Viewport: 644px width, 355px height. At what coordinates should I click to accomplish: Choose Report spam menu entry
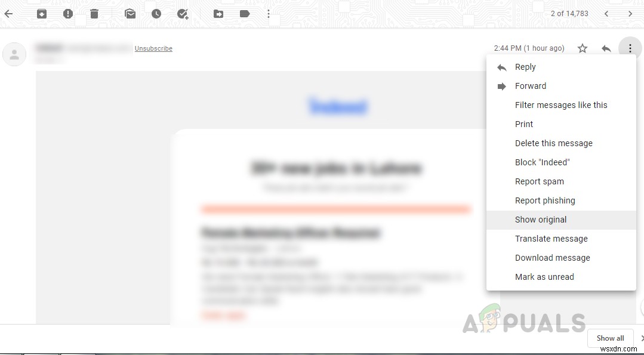tap(561, 181)
